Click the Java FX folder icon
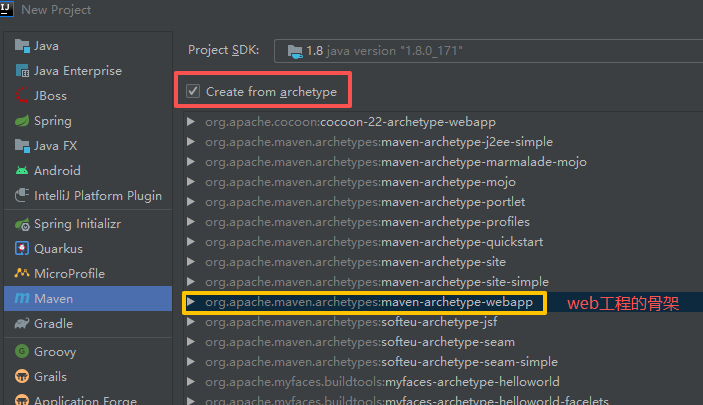This screenshot has width=703, height=405. point(22,146)
